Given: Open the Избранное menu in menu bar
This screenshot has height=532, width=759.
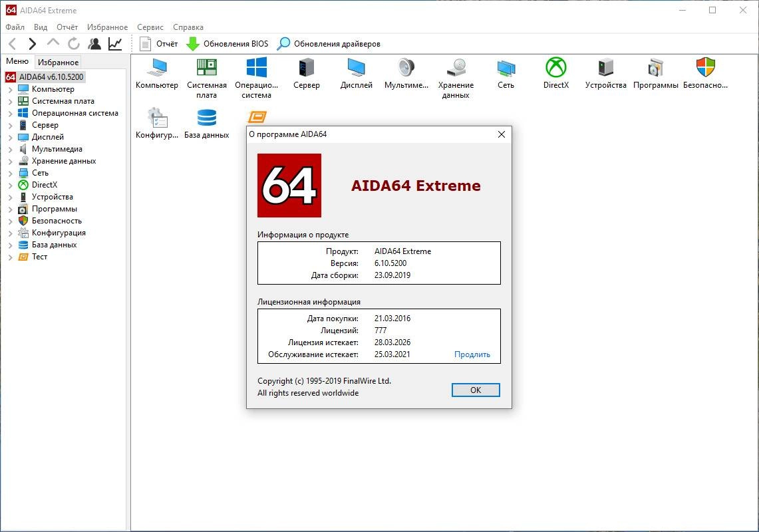Looking at the screenshot, I should tap(108, 27).
